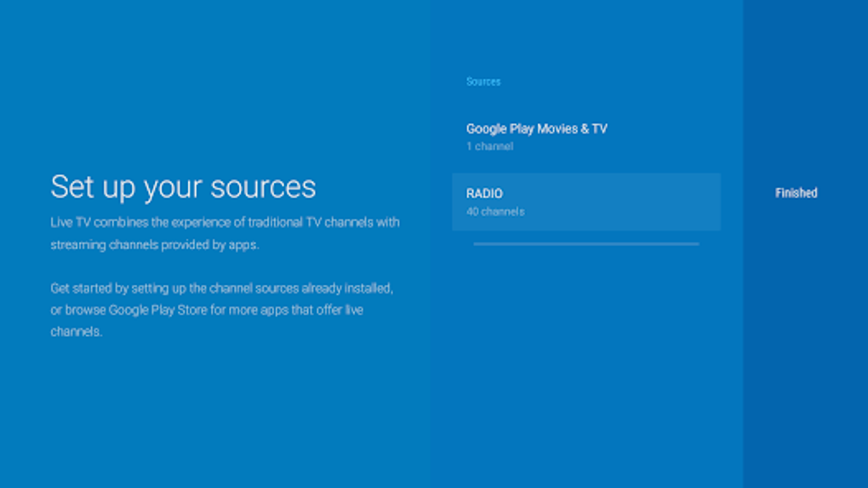Click the "Set up your sources" heading
Viewport: 868px width, 488px height.
[183, 187]
